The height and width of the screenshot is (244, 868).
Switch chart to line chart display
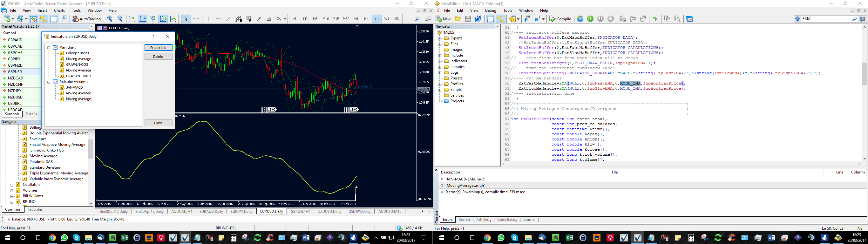tap(173, 19)
